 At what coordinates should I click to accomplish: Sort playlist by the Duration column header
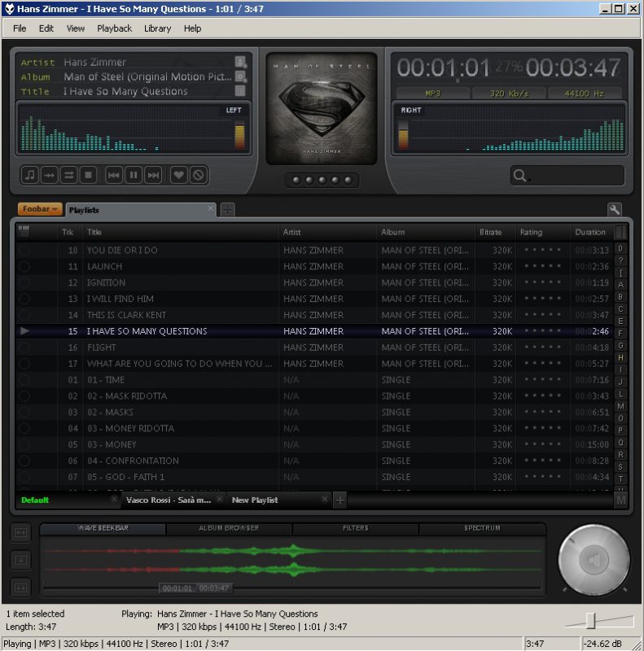pos(592,232)
